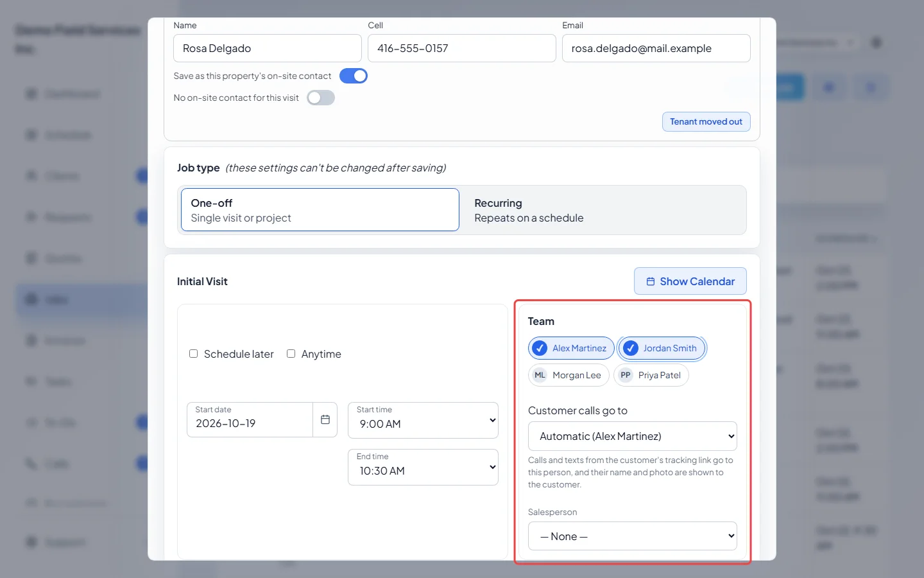The width and height of the screenshot is (924, 578).
Task: Click the Show Calendar button
Action: coord(690,281)
